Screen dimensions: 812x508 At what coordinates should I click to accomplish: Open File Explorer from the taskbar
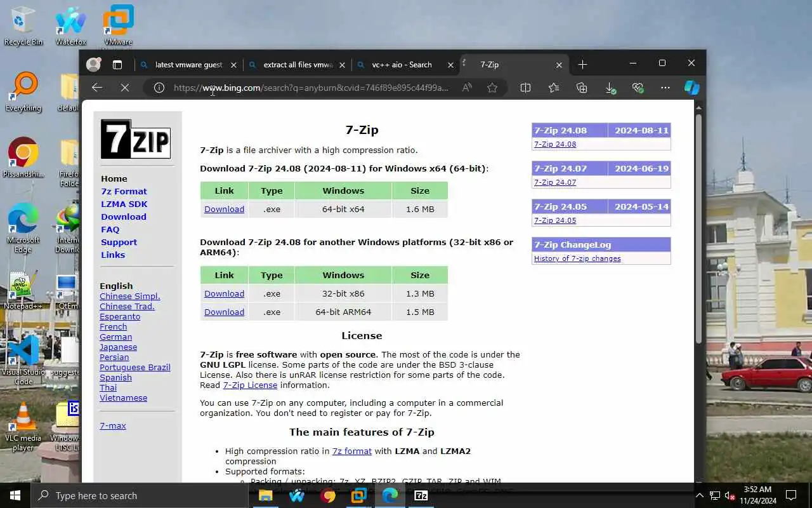coord(265,495)
